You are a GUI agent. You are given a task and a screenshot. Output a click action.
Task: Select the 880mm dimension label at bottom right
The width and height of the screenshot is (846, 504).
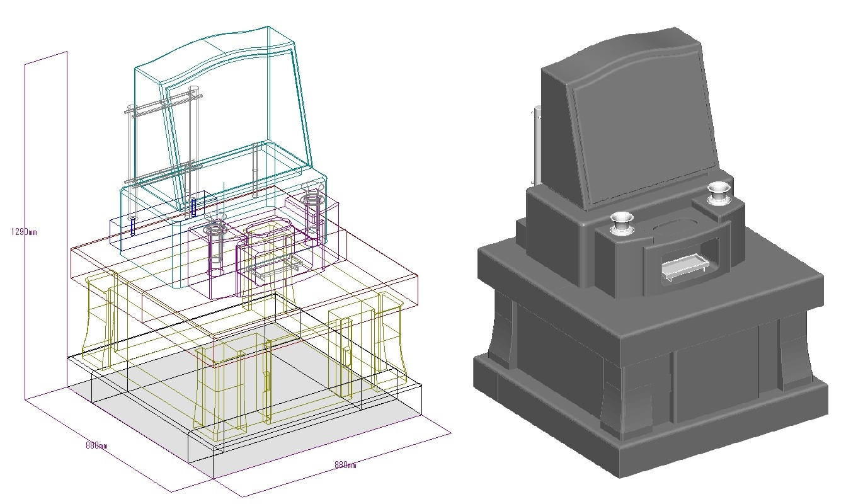[345, 466]
